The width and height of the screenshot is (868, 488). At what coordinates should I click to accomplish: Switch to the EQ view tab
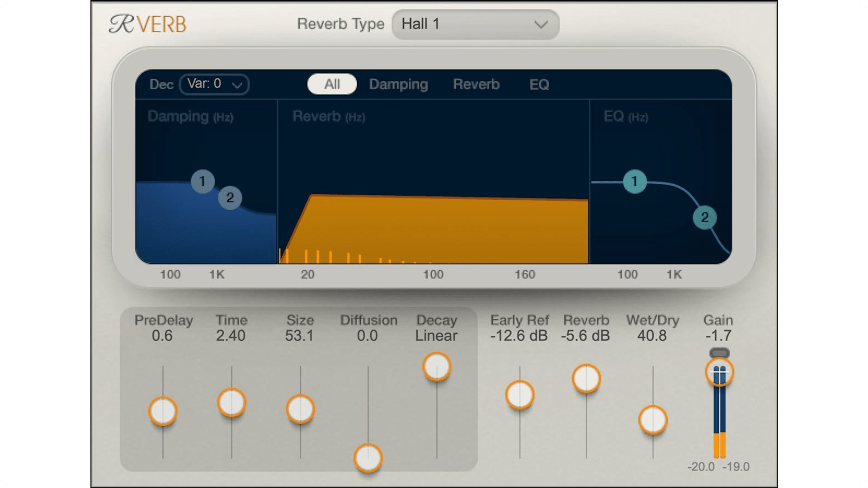coord(539,84)
